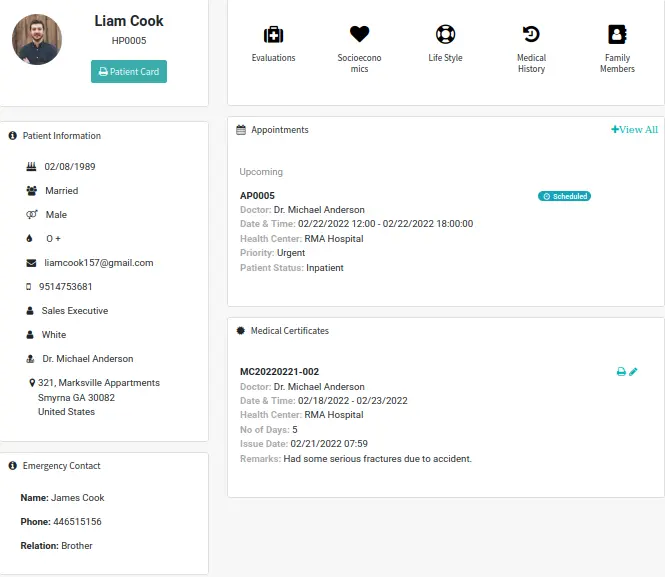The image size is (665, 577).
Task: Click the Scheduled status badge
Action: tap(564, 196)
